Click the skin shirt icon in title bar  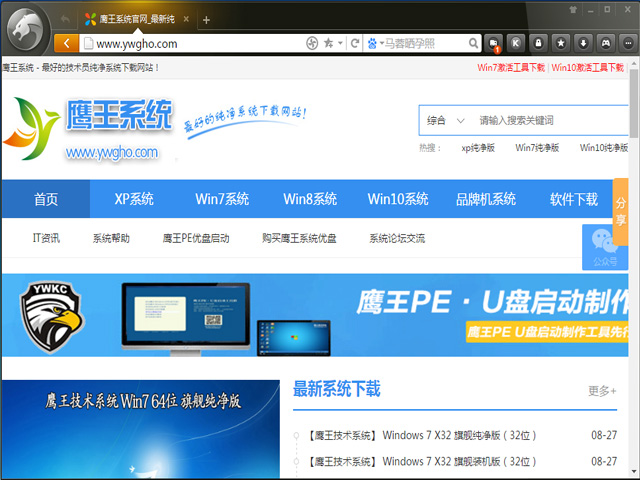tap(573, 10)
